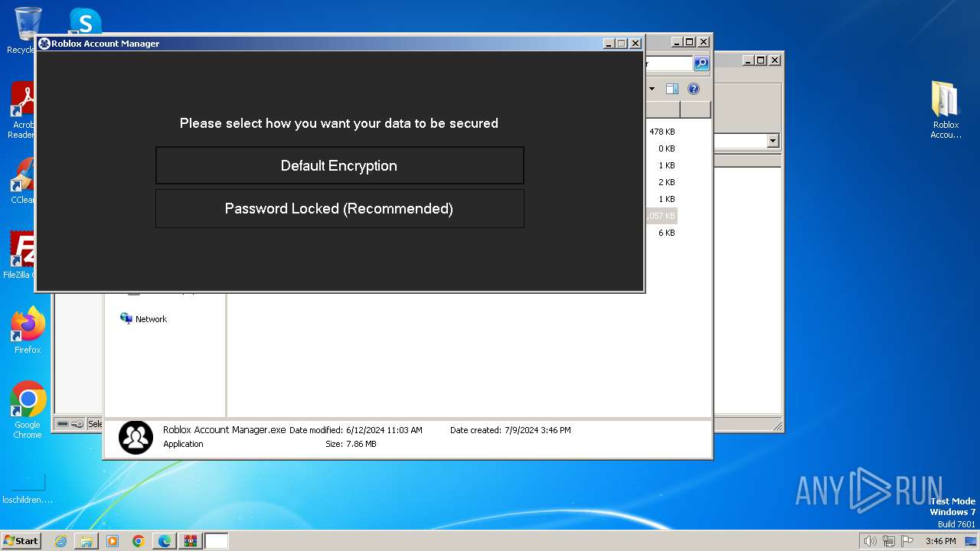Click Explorer search input field
This screenshot has height=551, width=980.
[669, 64]
